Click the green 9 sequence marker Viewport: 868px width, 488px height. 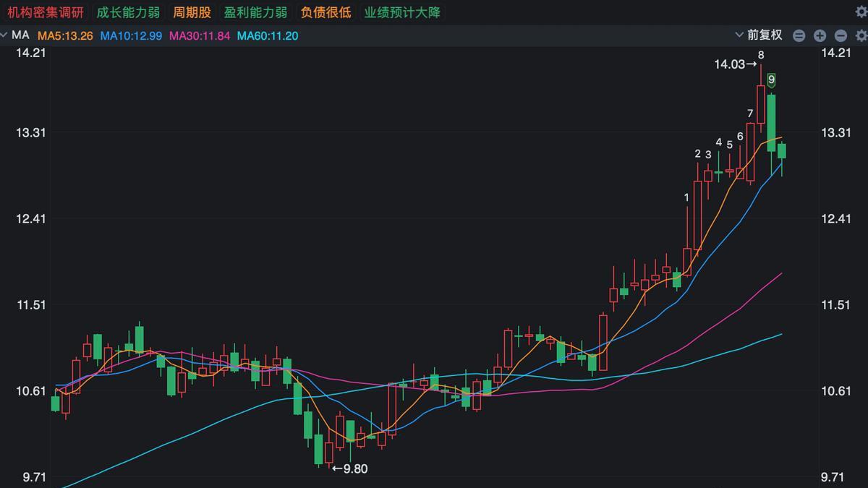772,80
